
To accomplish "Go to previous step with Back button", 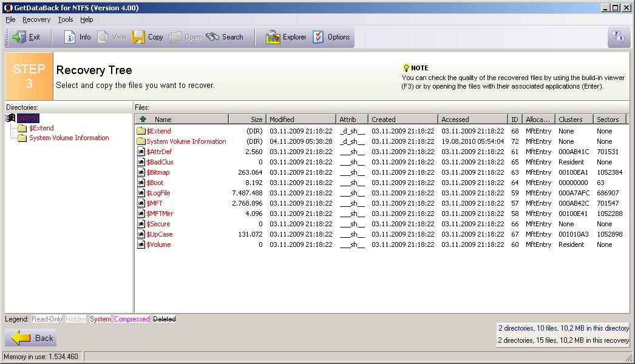I will point(31,338).
